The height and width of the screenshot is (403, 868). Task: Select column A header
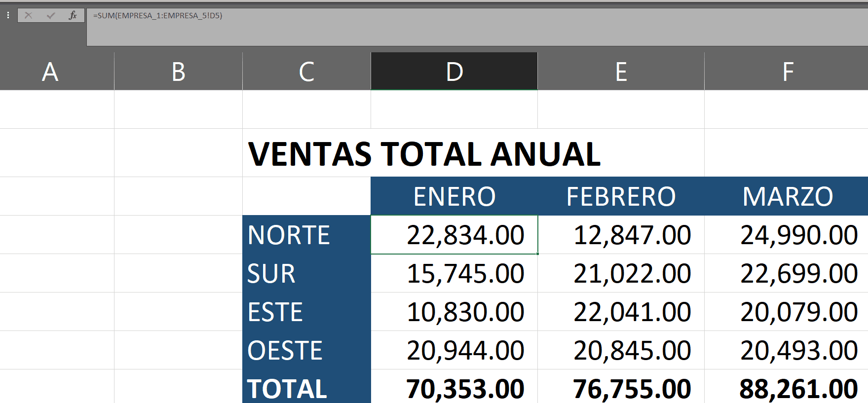[57, 72]
